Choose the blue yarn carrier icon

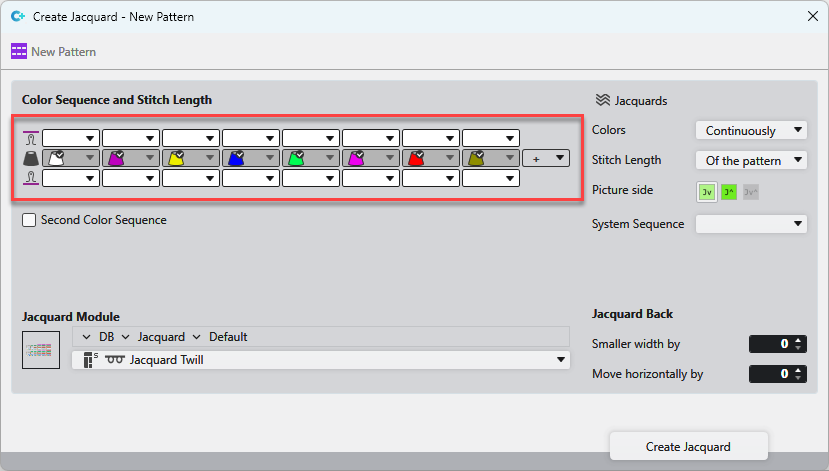(x=237, y=158)
